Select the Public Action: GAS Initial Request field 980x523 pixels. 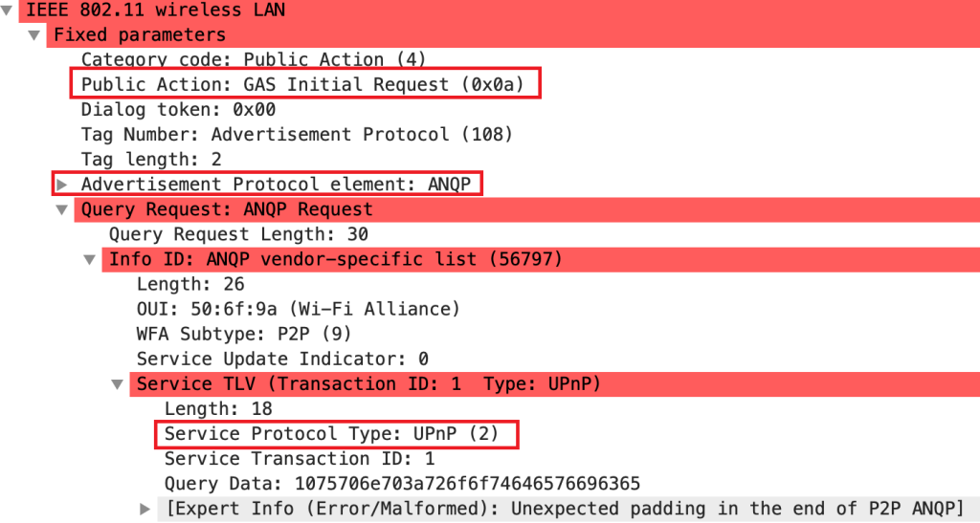[302, 85]
